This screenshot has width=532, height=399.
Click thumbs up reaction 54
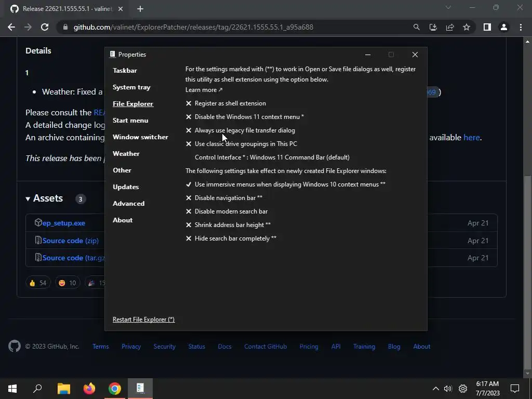pyautogui.click(x=37, y=283)
